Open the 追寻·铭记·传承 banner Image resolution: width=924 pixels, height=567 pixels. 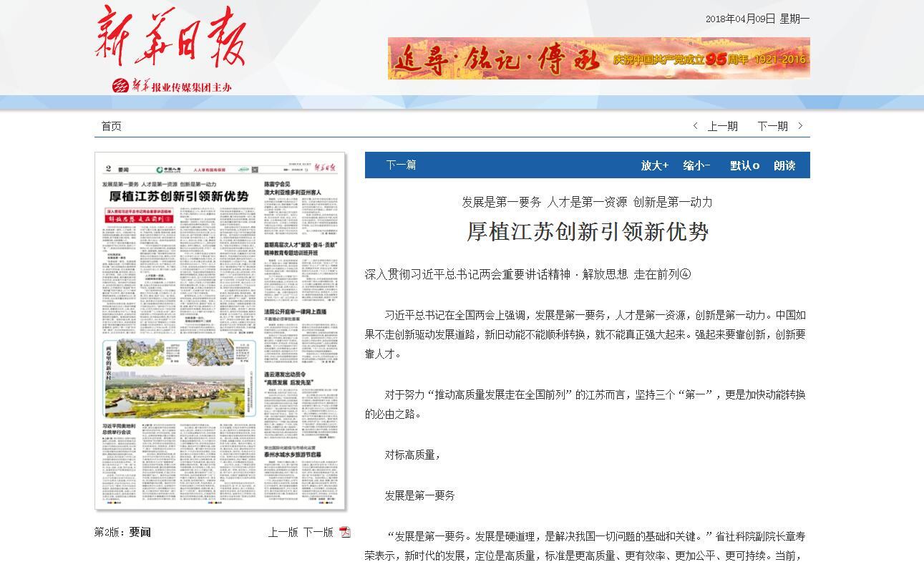coord(598,58)
